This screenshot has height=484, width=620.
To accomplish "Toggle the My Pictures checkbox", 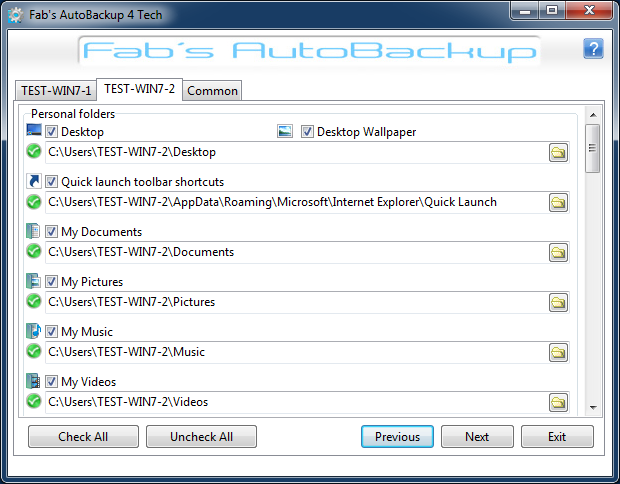I will click(51, 282).
